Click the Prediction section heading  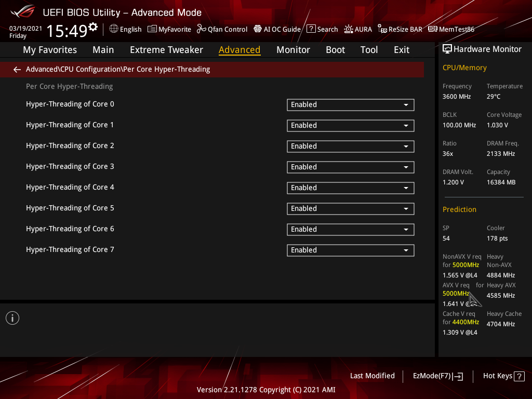pyautogui.click(x=459, y=209)
